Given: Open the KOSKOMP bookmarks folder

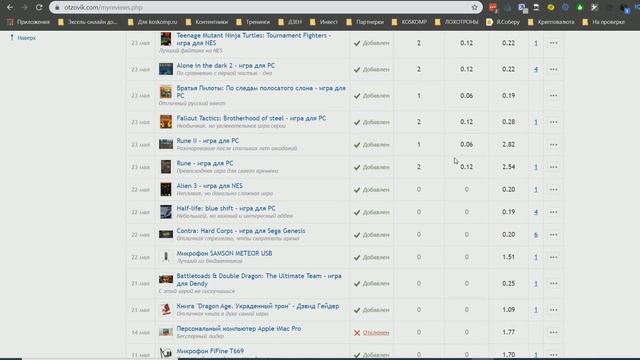Looking at the screenshot, I should coord(409,22).
